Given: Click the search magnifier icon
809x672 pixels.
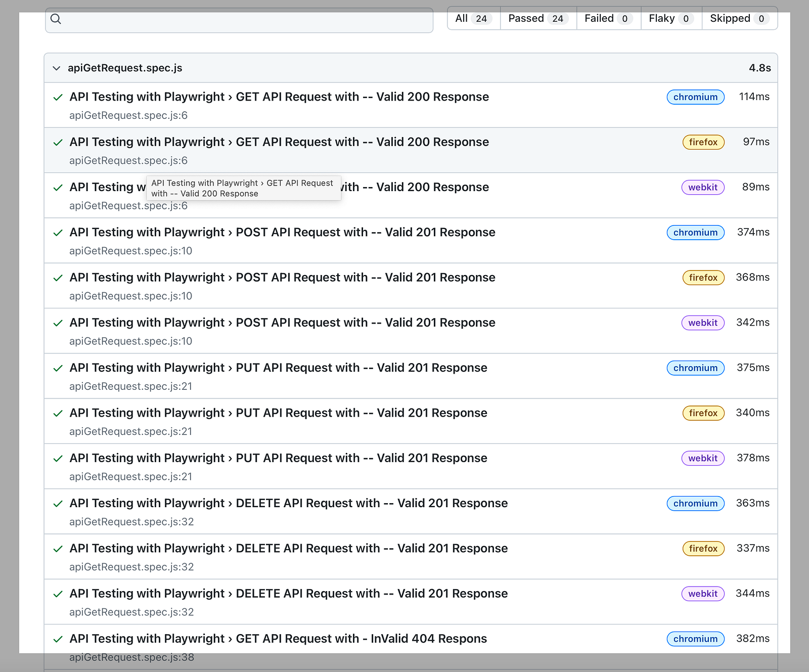Looking at the screenshot, I should (56, 19).
